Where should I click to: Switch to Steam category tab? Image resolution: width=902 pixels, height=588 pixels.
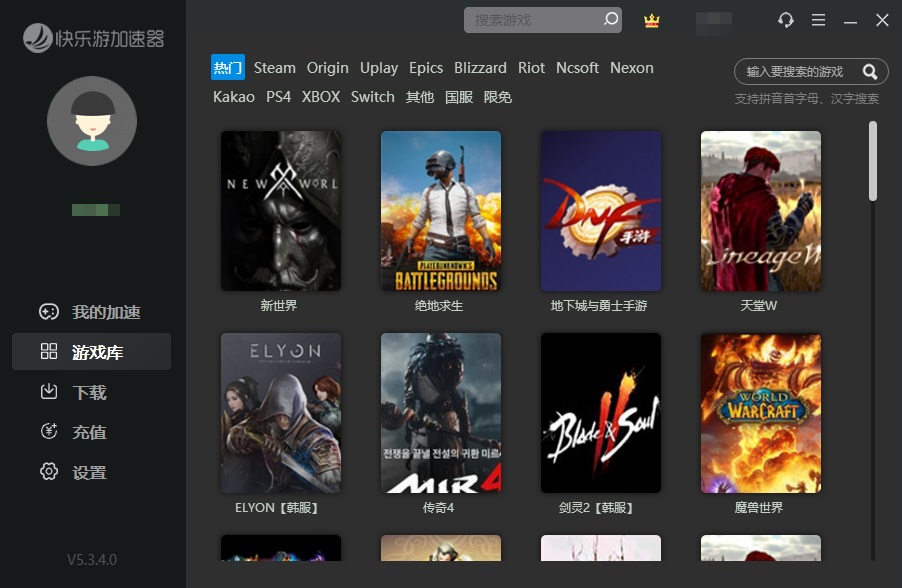point(274,68)
